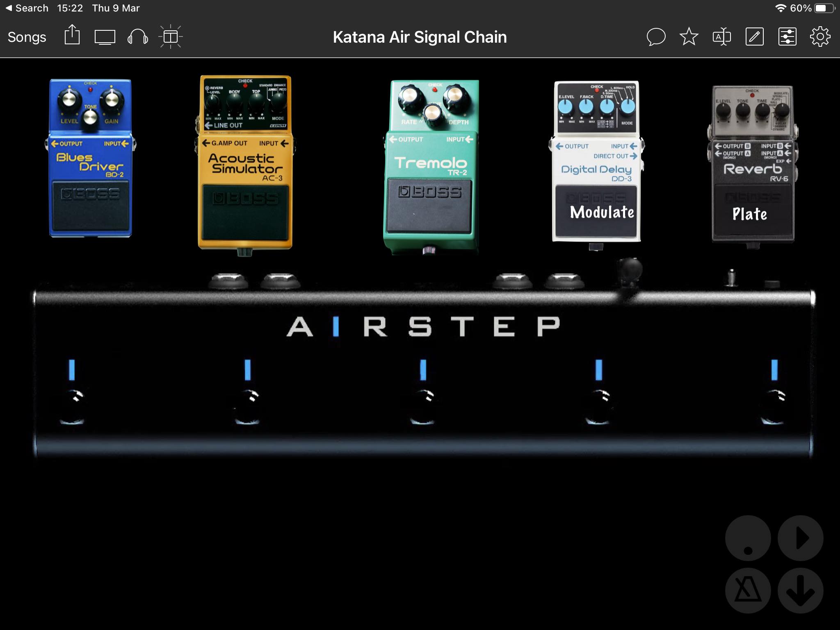Tap the "Plate" label on reverb pedal
Viewport: 840px width, 630px height.
pos(750,214)
